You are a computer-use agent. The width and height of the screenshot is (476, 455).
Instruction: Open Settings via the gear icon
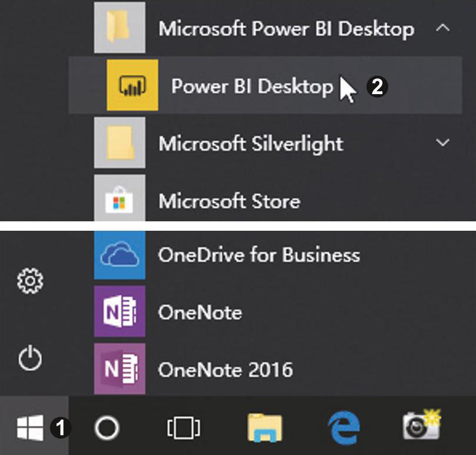pos(30,281)
